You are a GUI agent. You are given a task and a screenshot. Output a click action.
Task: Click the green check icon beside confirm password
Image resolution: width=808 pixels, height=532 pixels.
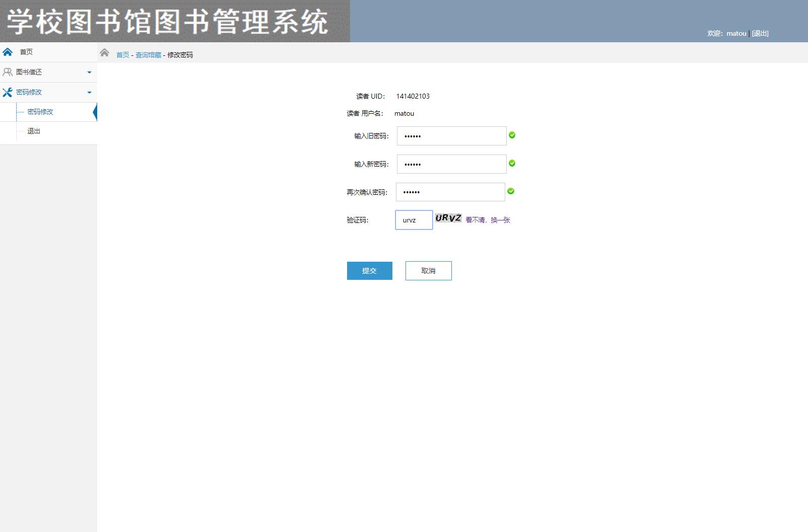tap(510, 191)
